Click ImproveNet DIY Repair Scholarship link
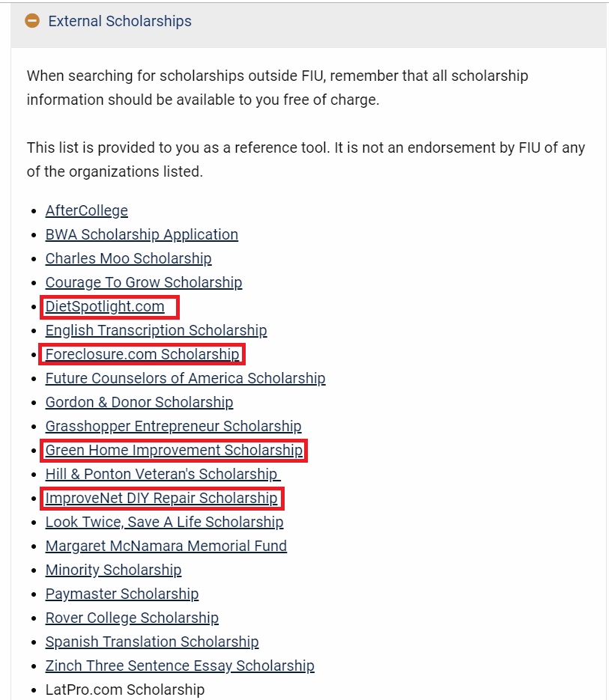The image size is (609, 700). tap(161, 498)
